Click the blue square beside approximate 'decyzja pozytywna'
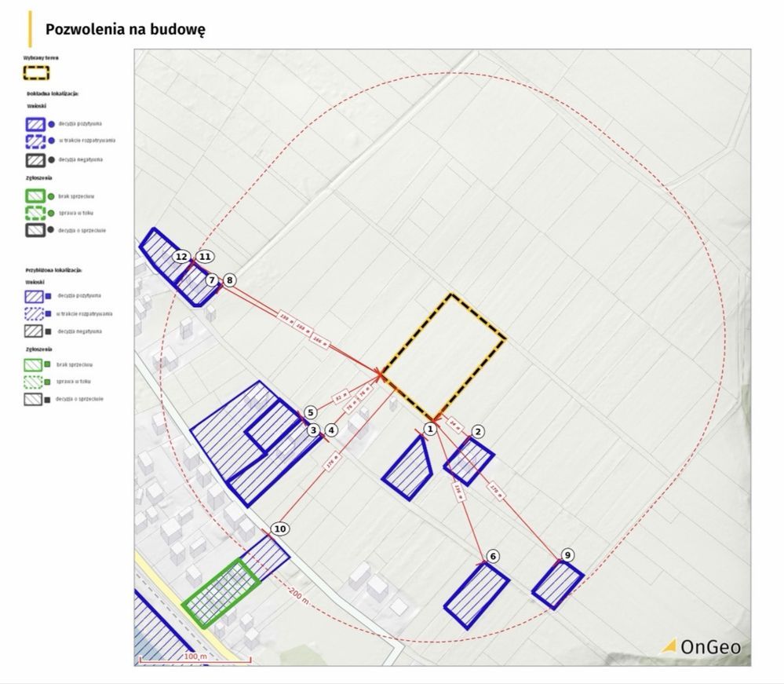The image size is (784, 684). 49,296
